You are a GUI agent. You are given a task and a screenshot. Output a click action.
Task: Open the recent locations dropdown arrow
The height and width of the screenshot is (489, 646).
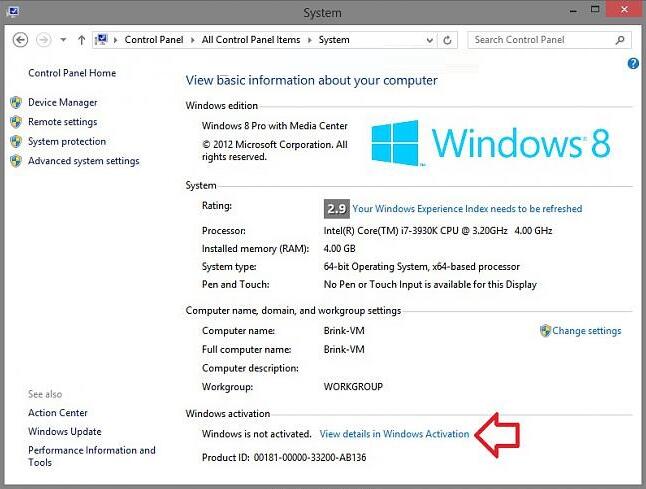coord(63,40)
